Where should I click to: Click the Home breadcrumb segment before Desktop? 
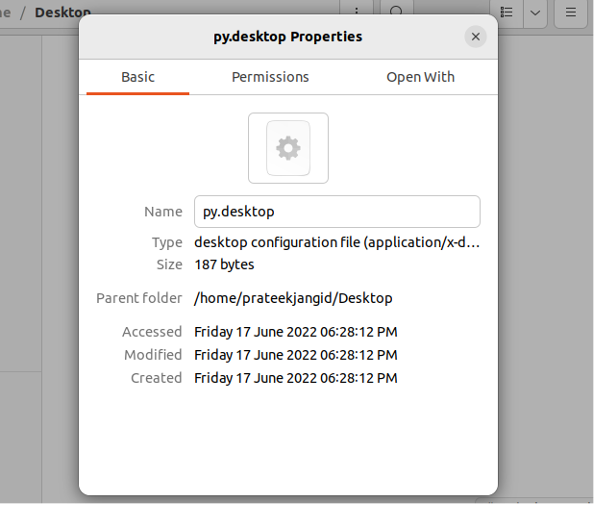point(5,13)
